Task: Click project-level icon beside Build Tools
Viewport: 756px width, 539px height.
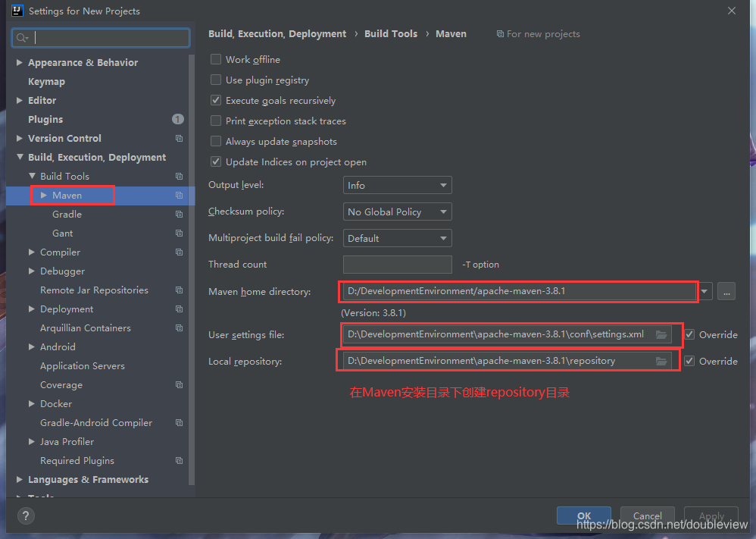Action: (x=179, y=176)
